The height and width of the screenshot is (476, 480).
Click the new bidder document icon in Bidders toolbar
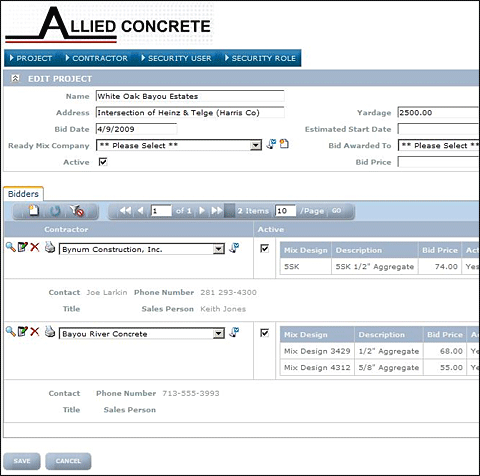[34, 211]
